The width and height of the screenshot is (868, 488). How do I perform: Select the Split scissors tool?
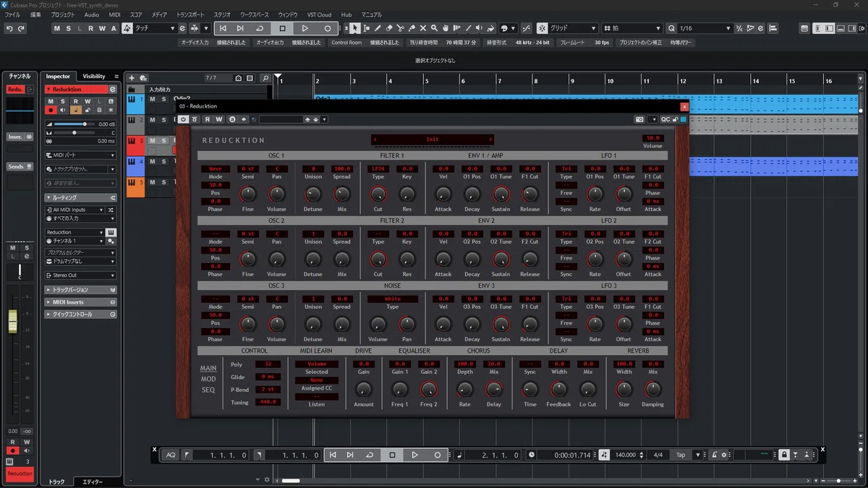click(x=401, y=28)
